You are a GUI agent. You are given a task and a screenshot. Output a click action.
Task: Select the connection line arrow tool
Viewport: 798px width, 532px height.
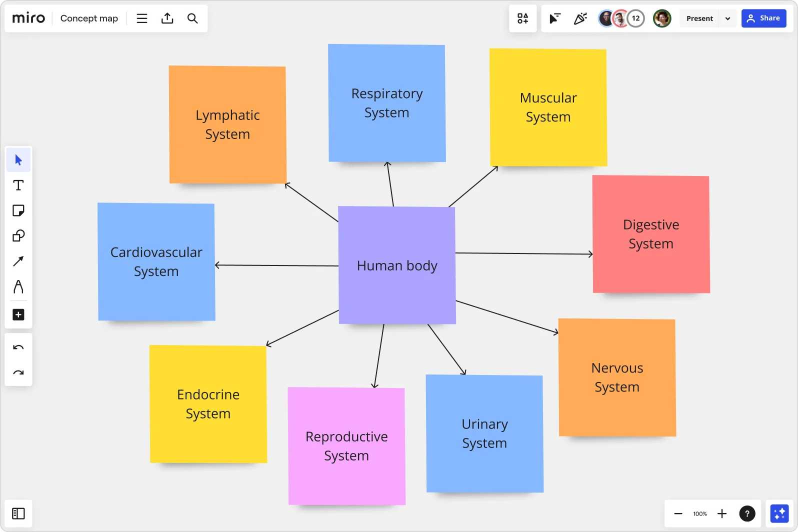coord(18,261)
